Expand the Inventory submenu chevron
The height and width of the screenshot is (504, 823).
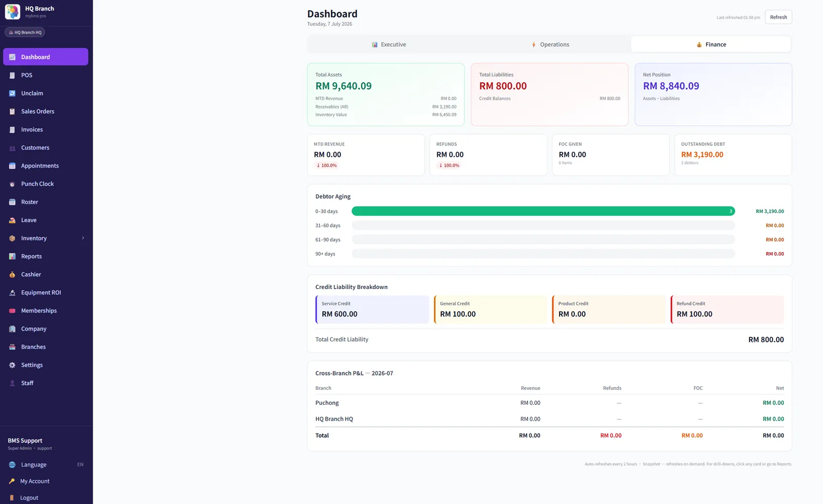point(83,238)
